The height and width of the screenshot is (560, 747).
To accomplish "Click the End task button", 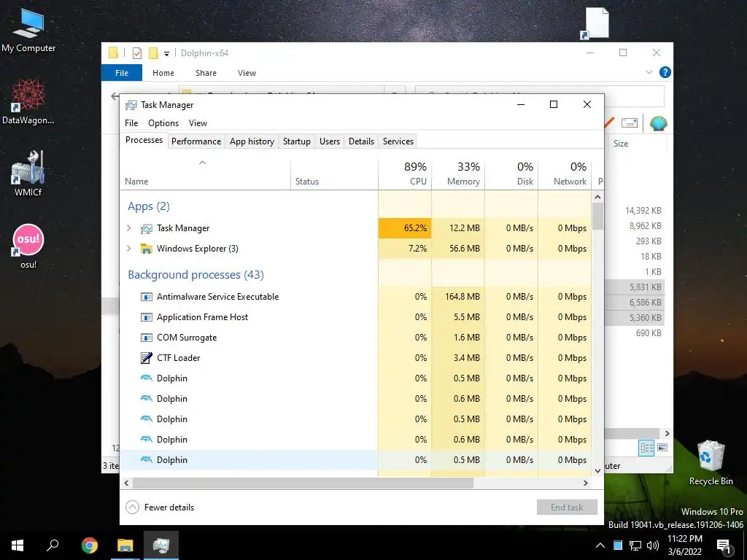I will click(567, 507).
